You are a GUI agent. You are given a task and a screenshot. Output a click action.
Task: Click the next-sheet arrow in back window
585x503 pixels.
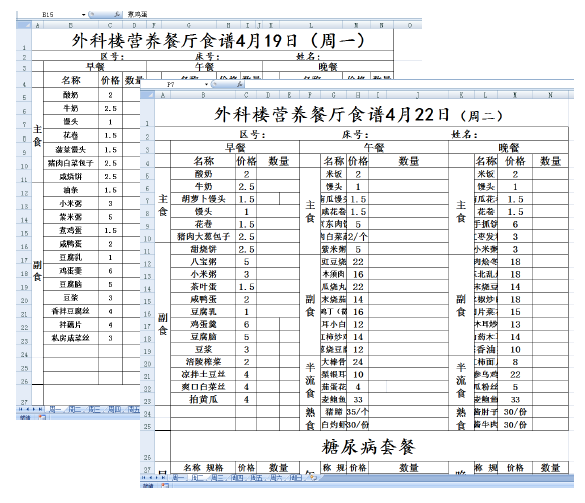(34, 409)
